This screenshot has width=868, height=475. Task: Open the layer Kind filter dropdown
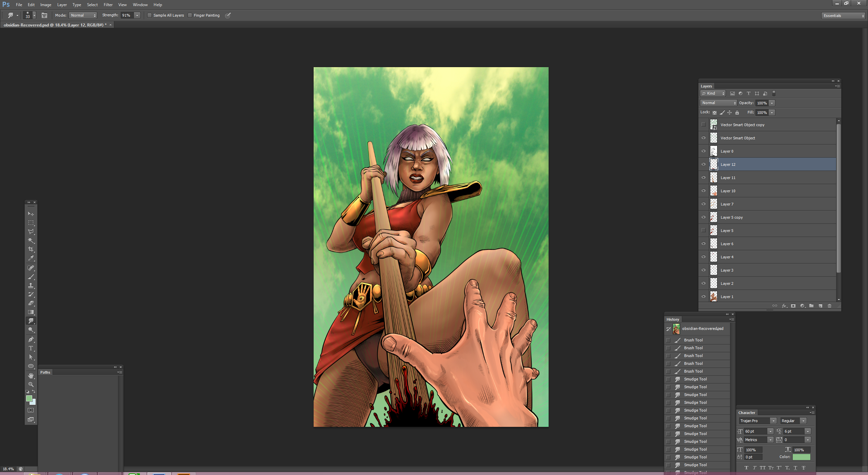713,94
